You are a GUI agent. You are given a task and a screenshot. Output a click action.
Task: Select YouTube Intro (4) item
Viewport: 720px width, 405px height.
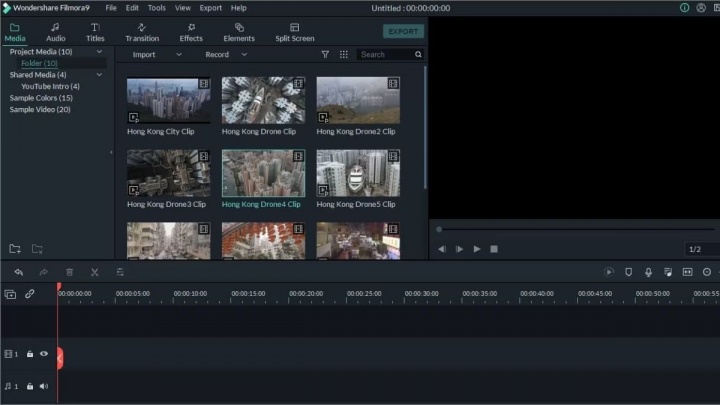point(51,86)
